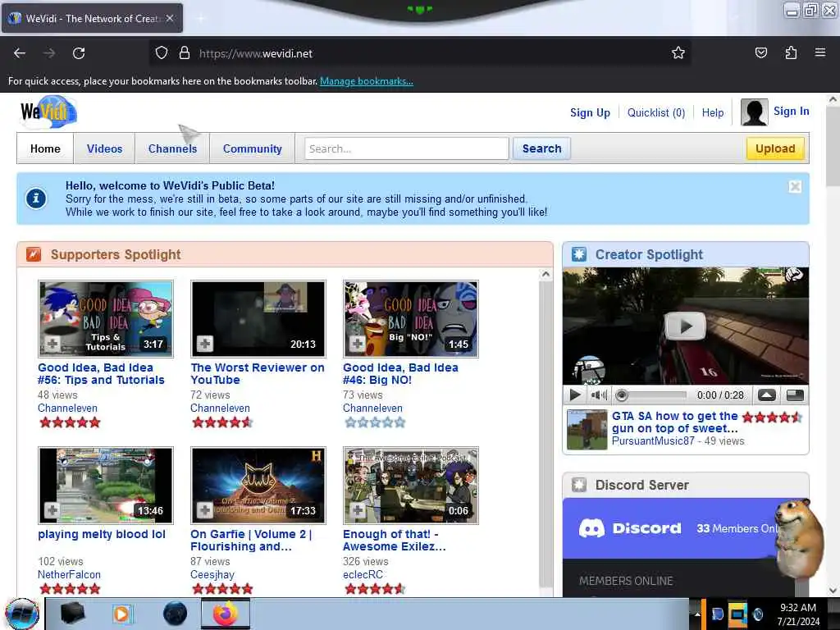Viewport: 840px width, 630px height.
Task: Open Quicklist (0) link
Action: [x=656, y=112]
